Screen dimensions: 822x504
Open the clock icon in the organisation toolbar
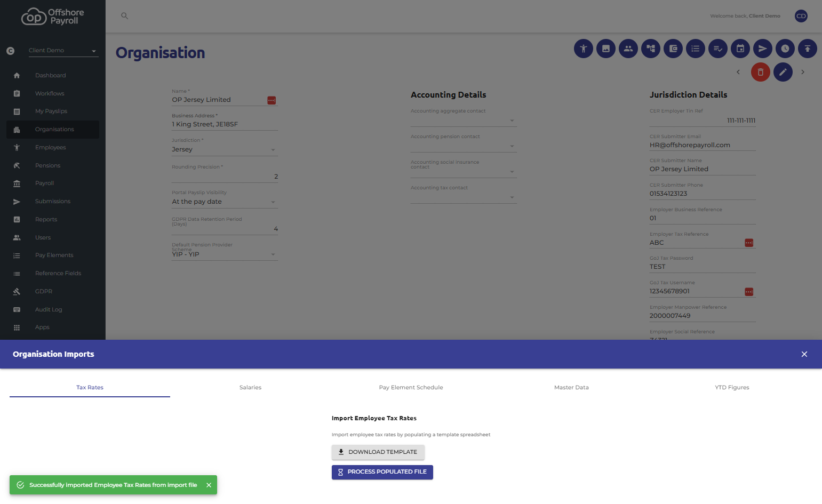click(x=785, y=49)
